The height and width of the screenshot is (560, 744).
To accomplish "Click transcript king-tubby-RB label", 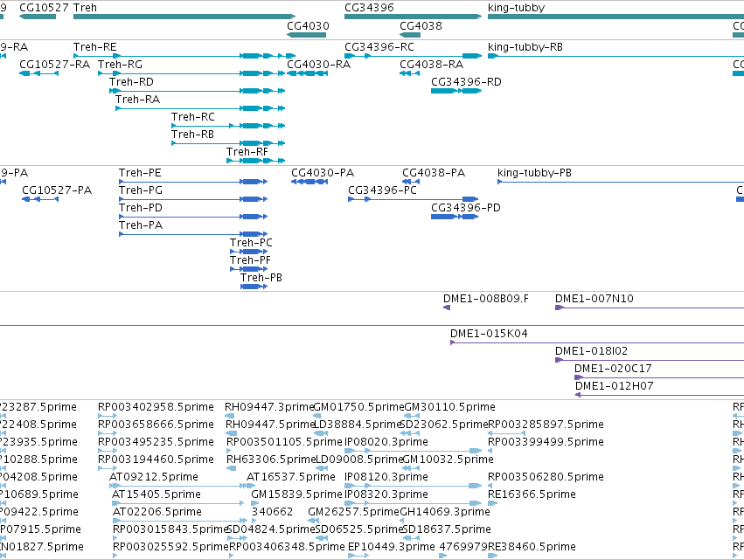I will click(525, 47).
